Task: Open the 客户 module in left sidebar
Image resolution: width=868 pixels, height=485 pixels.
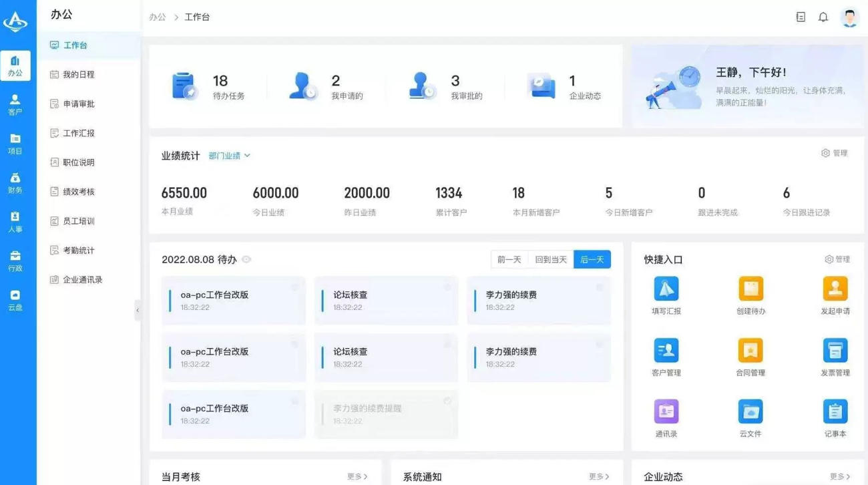Action: (15, 105)
